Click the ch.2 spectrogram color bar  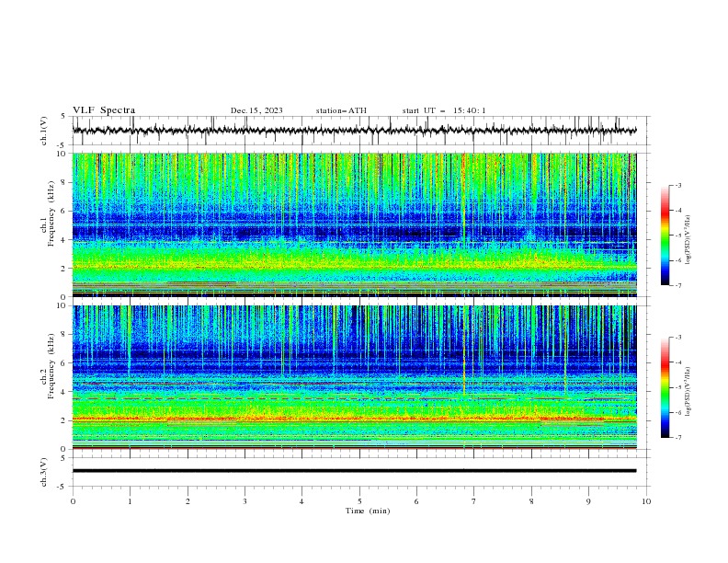coord(665,387)
